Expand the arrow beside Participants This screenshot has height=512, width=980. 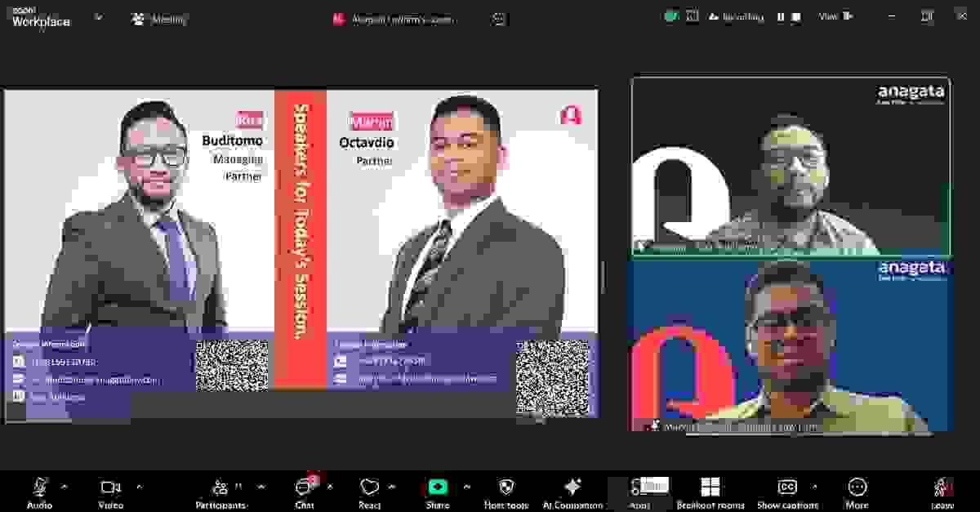(x=261, y=487)
